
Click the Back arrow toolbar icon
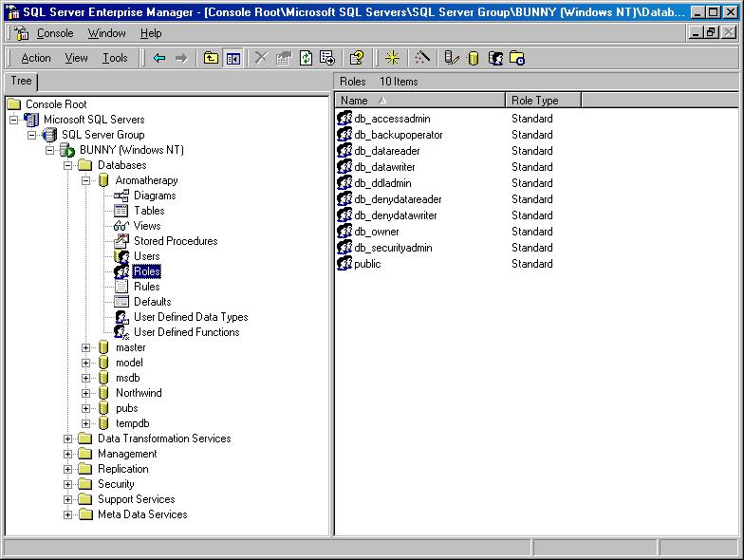159,59
